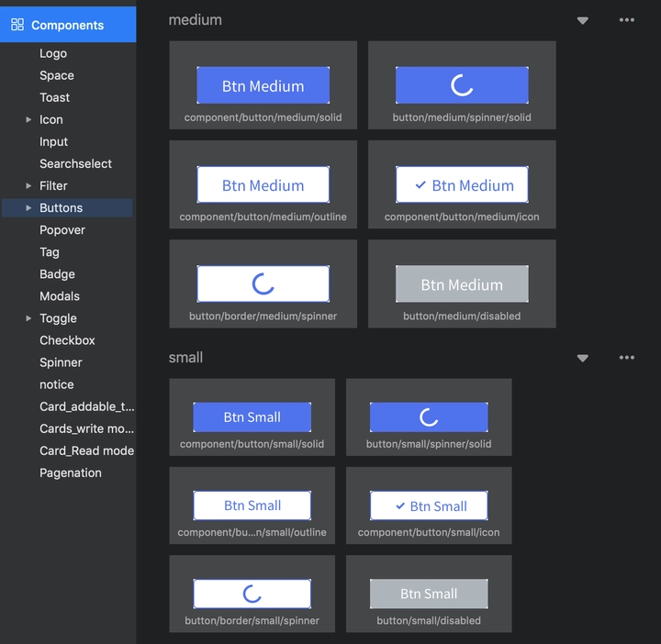The height and width of the screenshot is (644, 661).
Task: Expand the Filter tree item arrow
Action: (28, 185)
